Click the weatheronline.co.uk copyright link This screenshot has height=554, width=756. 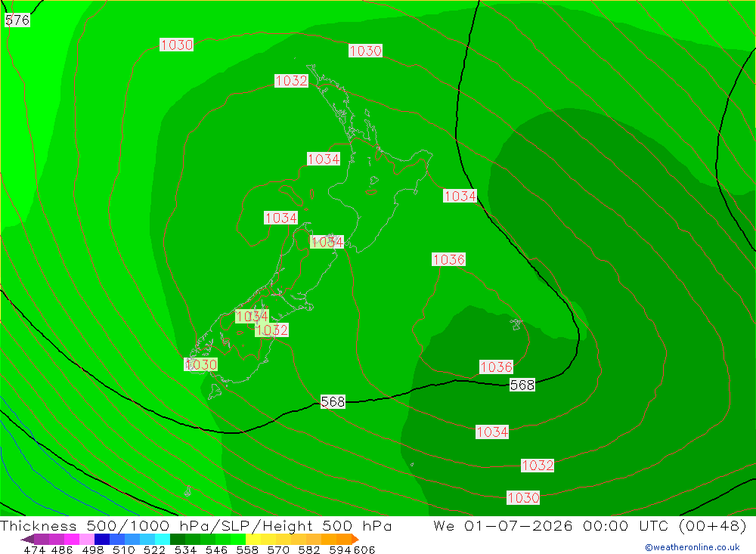[692, 547]
